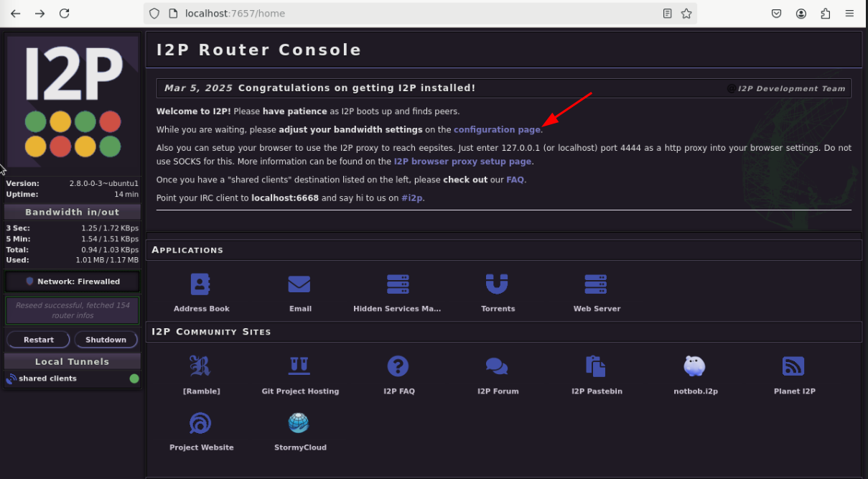Click the Reseed successful notification text

coord(73,310)
